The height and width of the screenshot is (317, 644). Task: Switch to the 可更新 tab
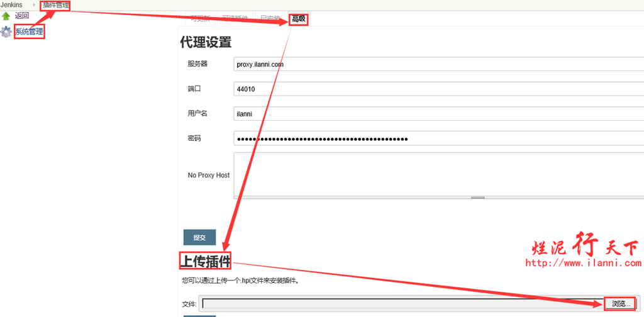click(x=200, y=19)
